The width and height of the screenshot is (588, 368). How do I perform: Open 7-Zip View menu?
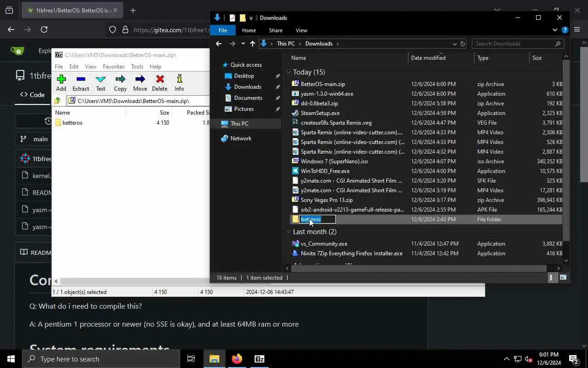[x=90, y=67]
